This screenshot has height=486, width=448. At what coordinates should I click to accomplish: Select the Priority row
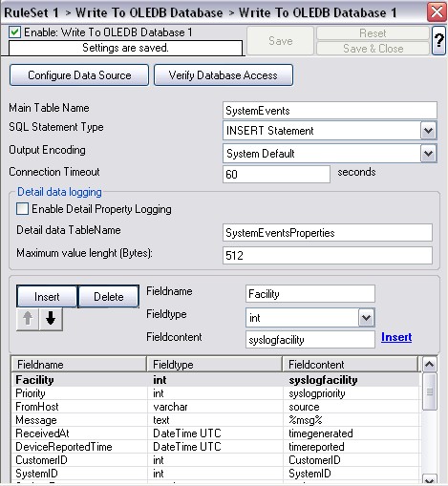point(216,393)
